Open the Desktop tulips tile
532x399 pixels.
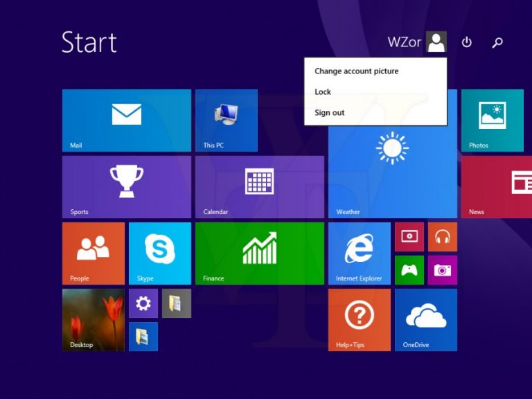[94, 320]
